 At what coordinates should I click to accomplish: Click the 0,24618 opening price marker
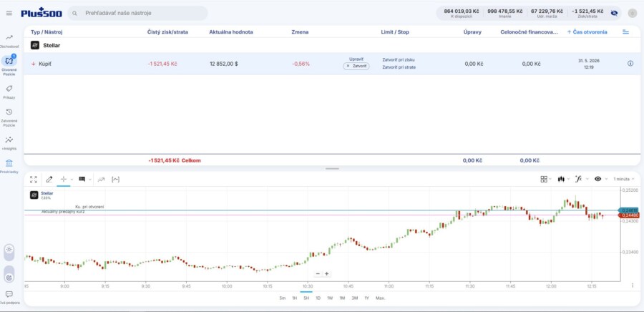[629, 210]
